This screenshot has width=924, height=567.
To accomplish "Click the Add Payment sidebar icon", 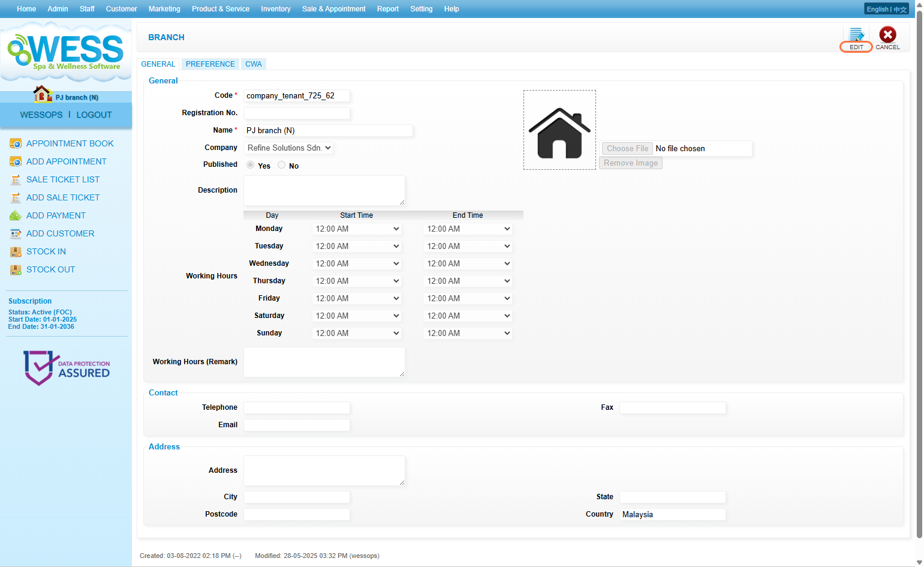I will tap(16, 215).
